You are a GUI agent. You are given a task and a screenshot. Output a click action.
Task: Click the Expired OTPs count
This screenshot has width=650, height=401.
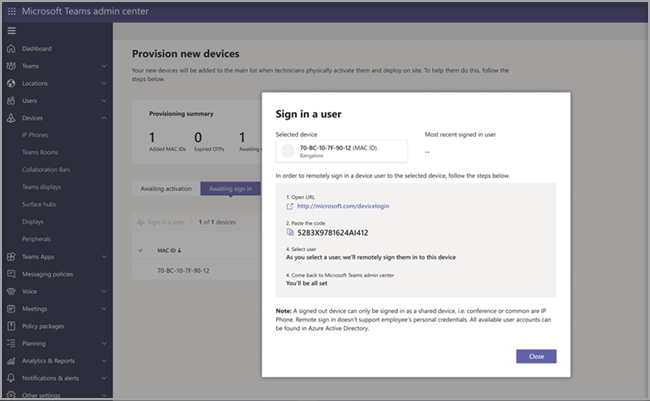198,137
